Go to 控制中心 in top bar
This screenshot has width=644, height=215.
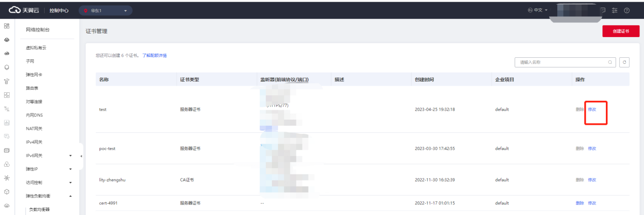59,10
